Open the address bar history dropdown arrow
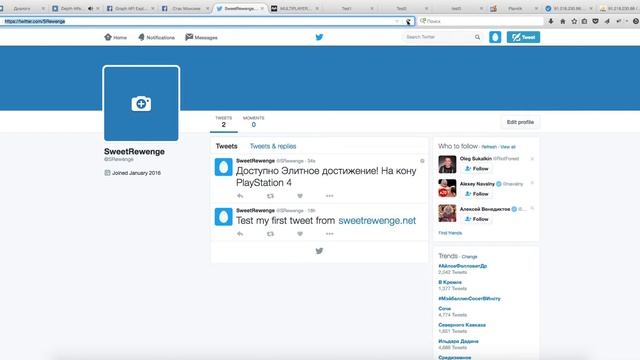This screenshot has height=360, width=640. 397,21
